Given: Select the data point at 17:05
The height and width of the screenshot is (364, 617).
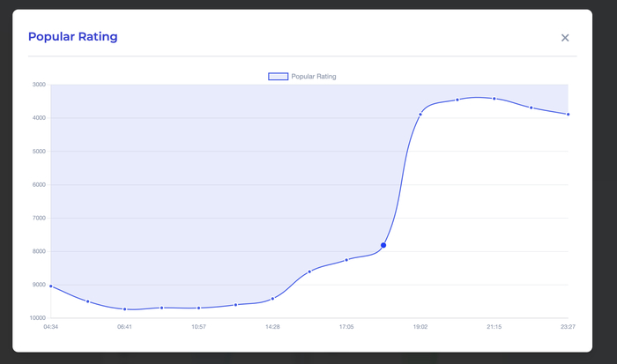Looking at the screenshot, I should point(346,259).
